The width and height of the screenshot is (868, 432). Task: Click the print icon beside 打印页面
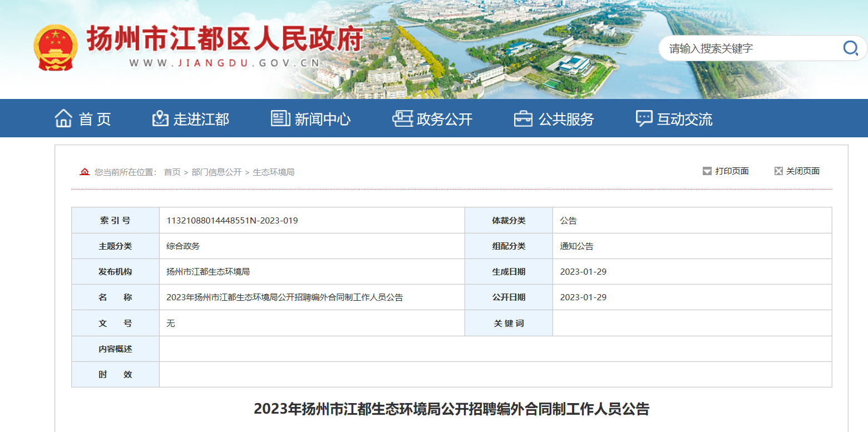point(707,171)
